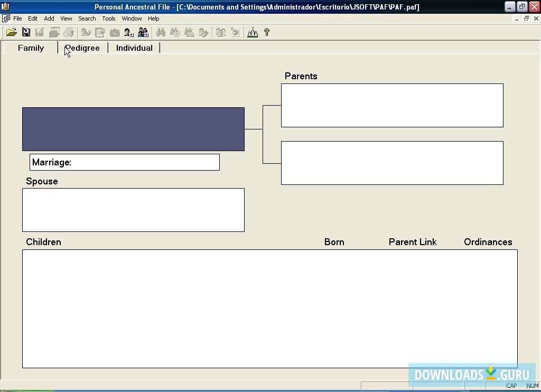This screenshot has height=392, width=541.
Task: Click inside the Children list area
Action: click(x=270, y=309)
